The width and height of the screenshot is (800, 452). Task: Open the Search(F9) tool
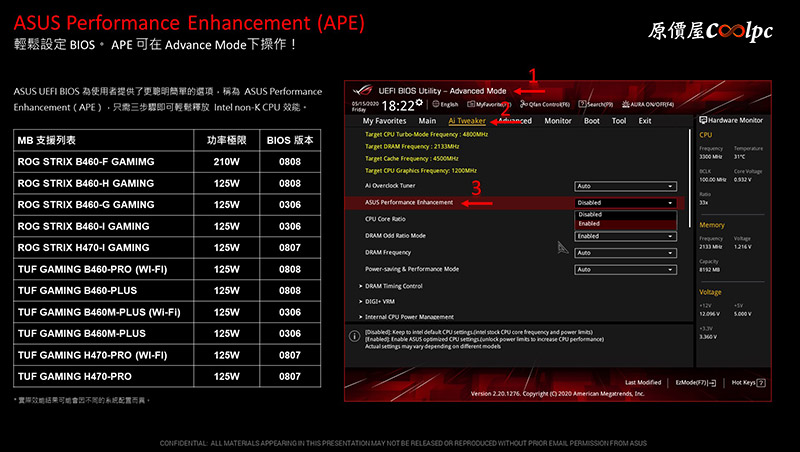tap(595, 104)
